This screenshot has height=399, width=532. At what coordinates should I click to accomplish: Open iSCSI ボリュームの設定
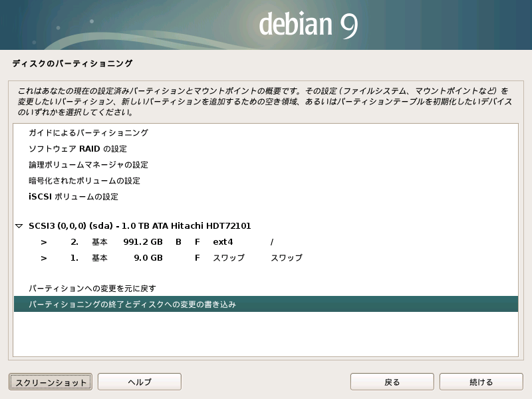click(73, 197)
